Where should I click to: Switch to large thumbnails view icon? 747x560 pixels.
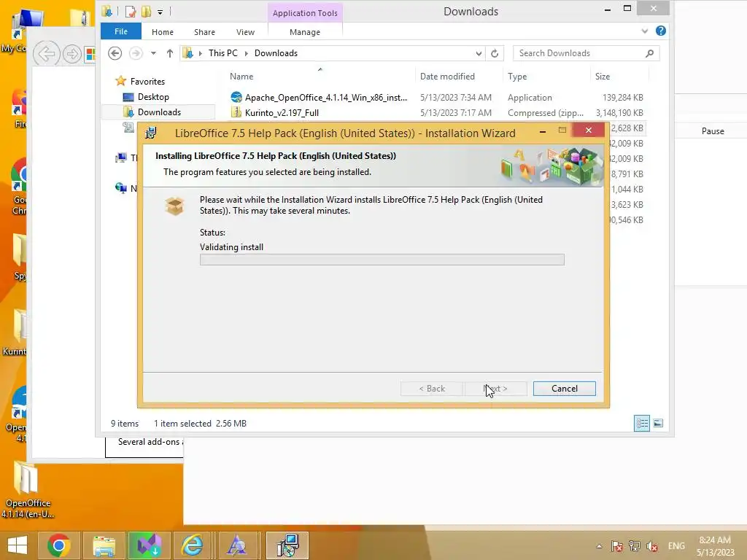click(x=658, y=423)
